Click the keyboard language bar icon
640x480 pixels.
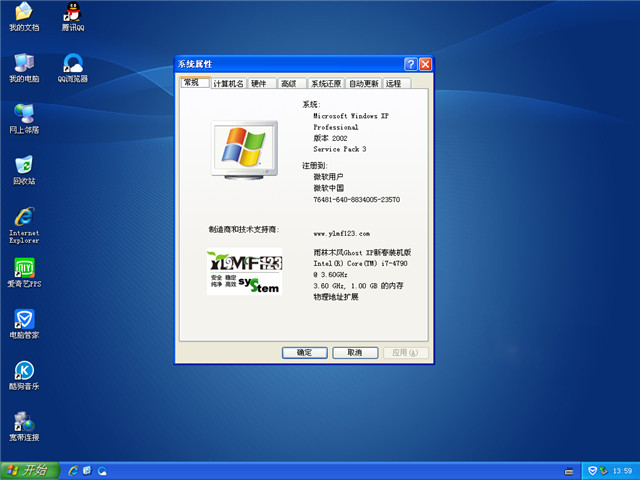pos(569,471)
